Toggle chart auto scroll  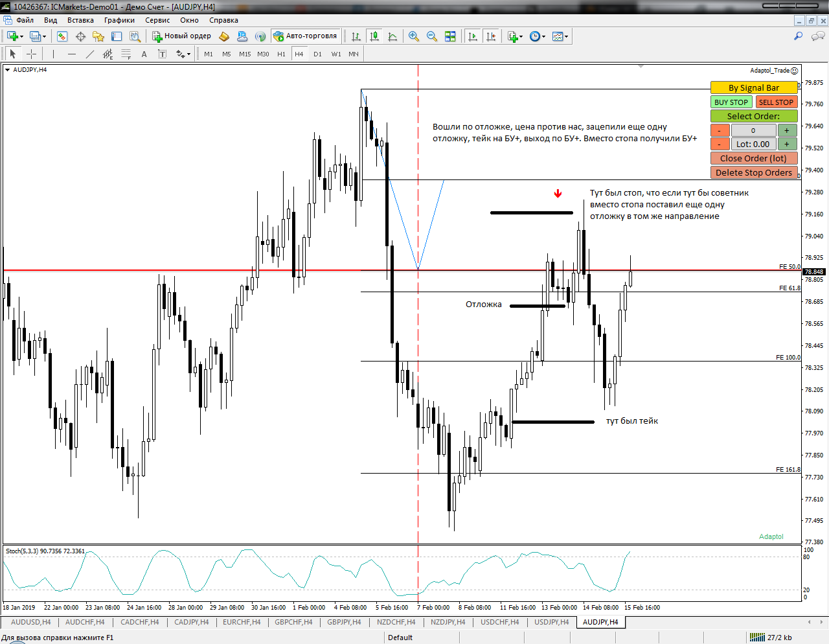(473, 36)
